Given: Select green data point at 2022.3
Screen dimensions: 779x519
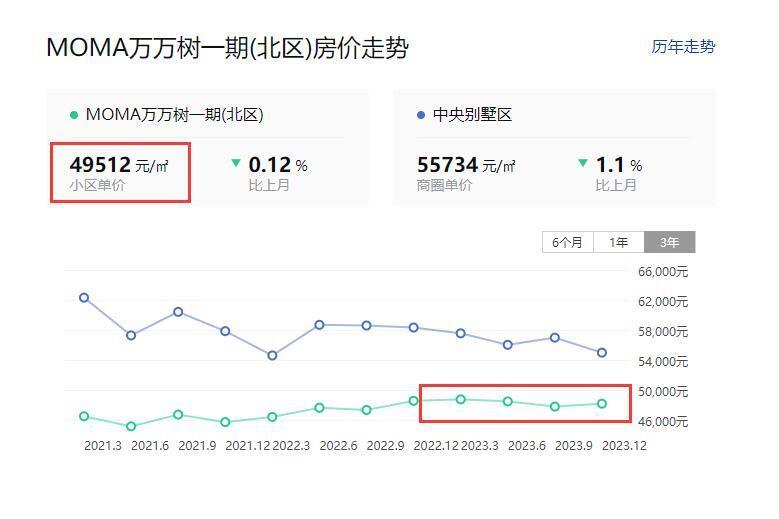Looking at the screenshot, I should [x=272, y=417].
